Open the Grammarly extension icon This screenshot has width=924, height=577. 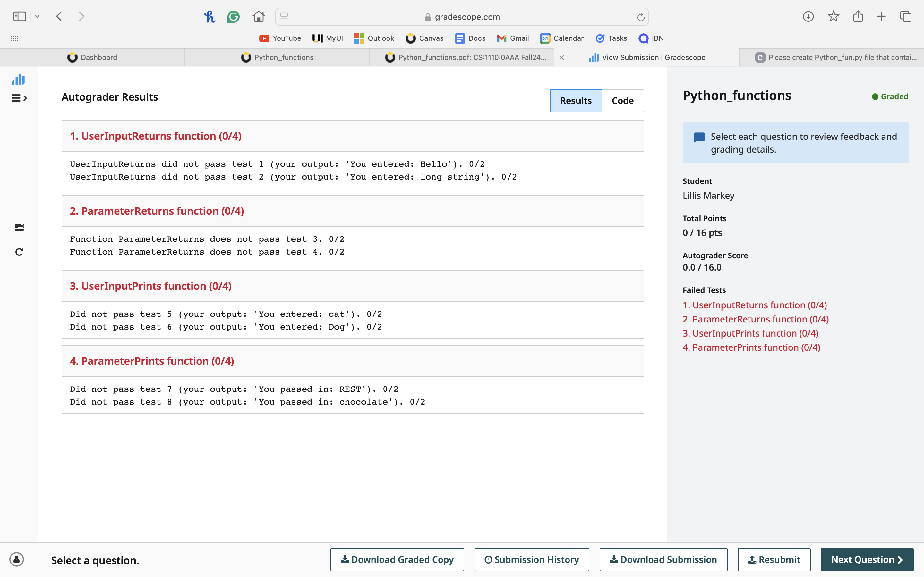point(233,17)
